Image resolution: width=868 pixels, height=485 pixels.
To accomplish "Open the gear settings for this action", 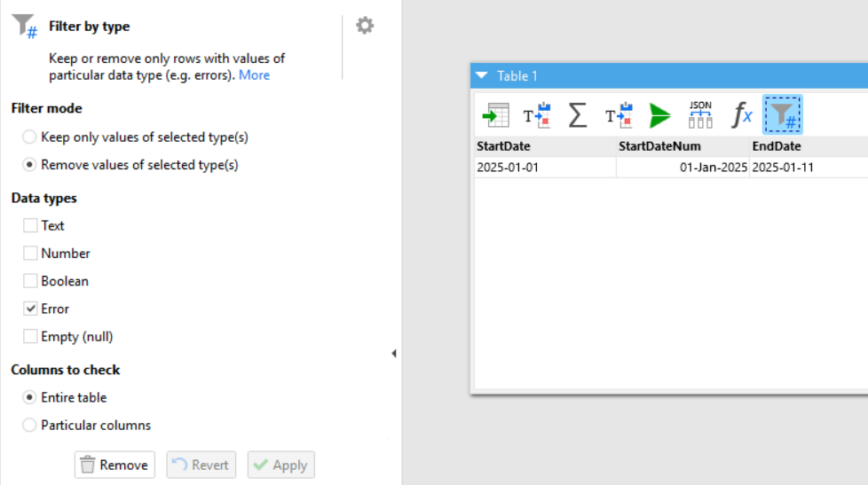I will click(x=365, y=26).
